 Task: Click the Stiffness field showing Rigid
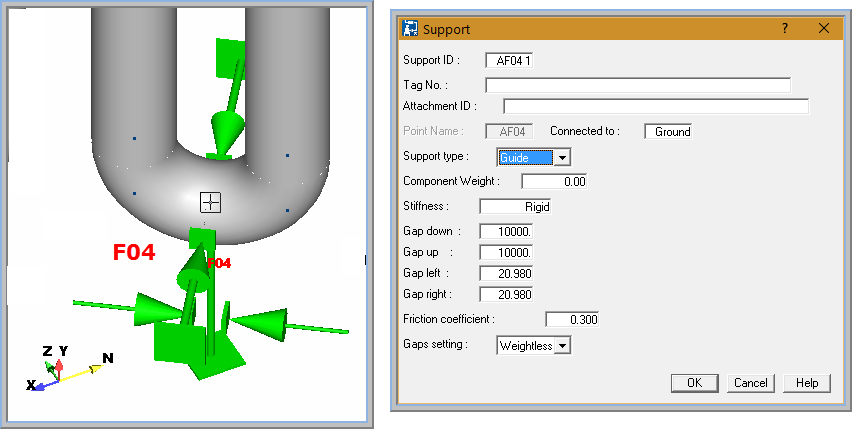click(515, 207)
